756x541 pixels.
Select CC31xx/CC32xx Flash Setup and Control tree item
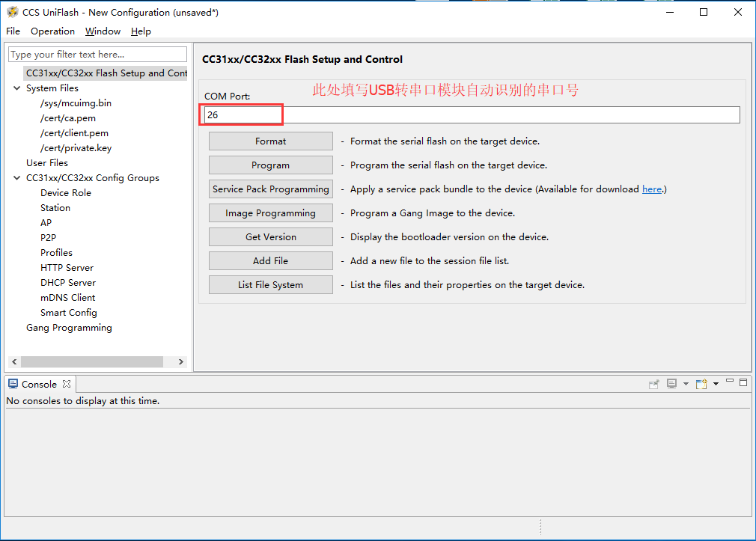tap(106, 73)
